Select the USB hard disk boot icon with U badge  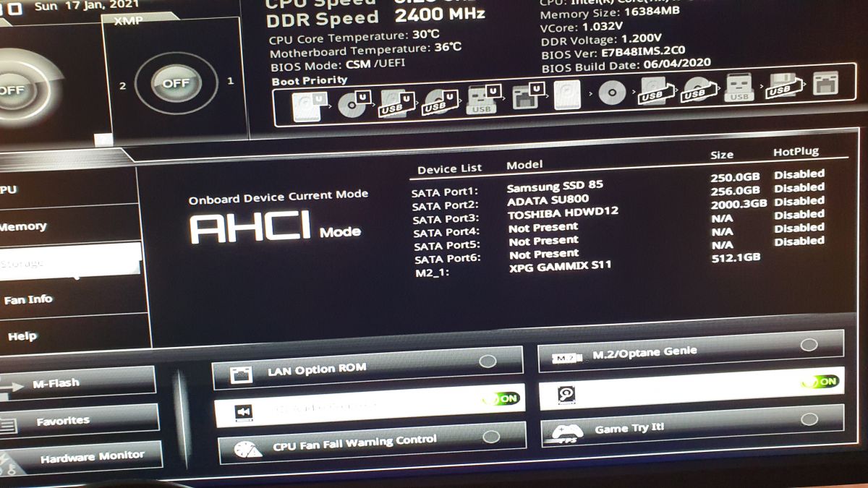pyautogui.click(x=397, y=103)
